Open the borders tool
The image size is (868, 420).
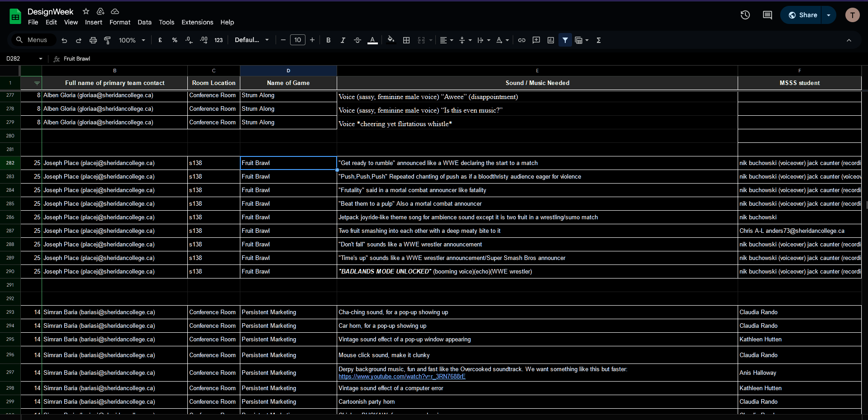(406, 40)
